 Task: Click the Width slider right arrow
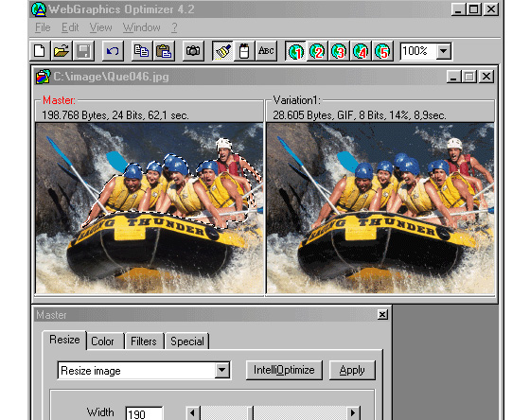353,412
